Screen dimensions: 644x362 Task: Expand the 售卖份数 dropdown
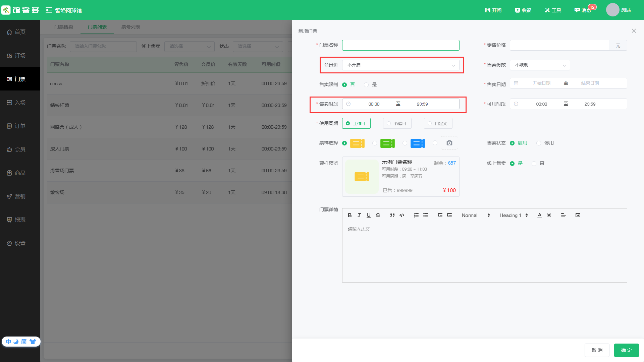click(x=539, y=65)
